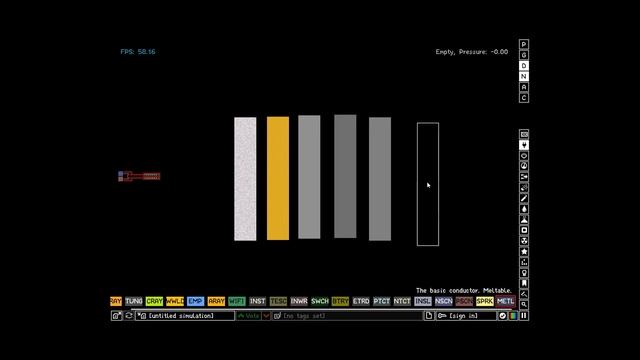Click the vote down arrow button
This screenshot has width=640, height=360.
tap(266, 316)
